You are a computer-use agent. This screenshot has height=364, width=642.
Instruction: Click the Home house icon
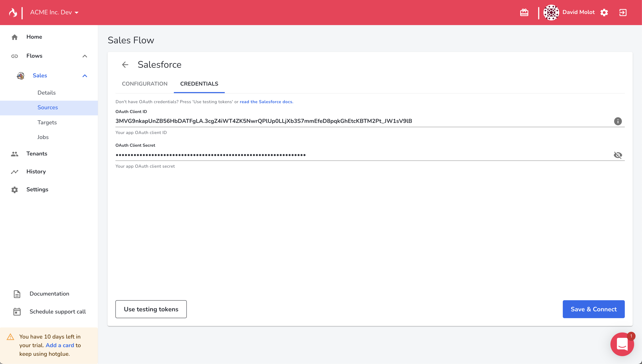[x=15, y=37]
